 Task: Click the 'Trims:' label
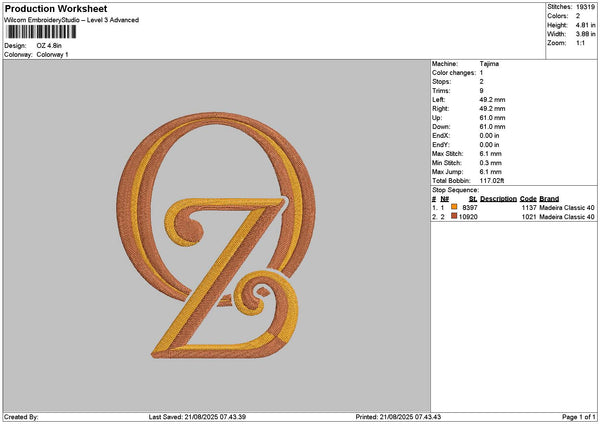click(441, 91)
